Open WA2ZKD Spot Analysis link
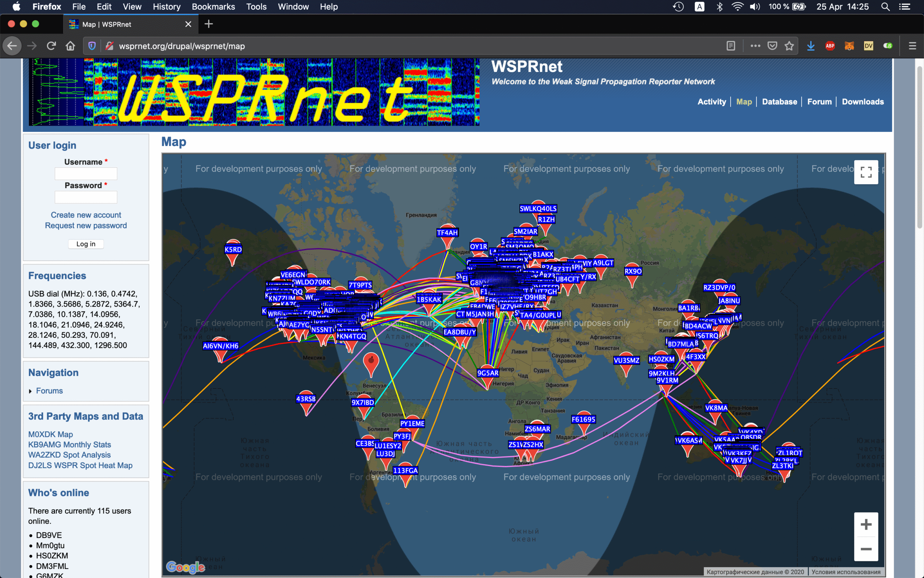This screenshot has height=578, width=924. (x=70, y=455)
